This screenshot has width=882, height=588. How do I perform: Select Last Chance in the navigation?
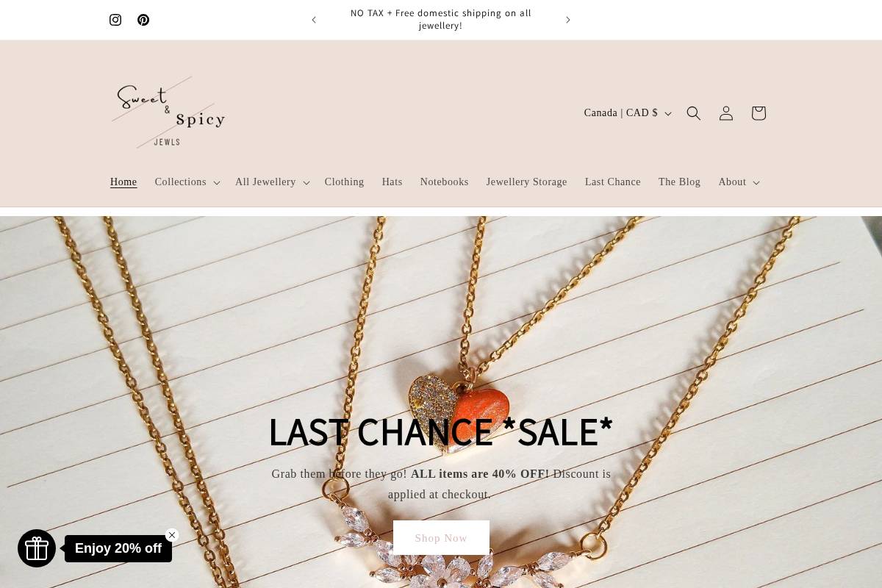point(613,182)
